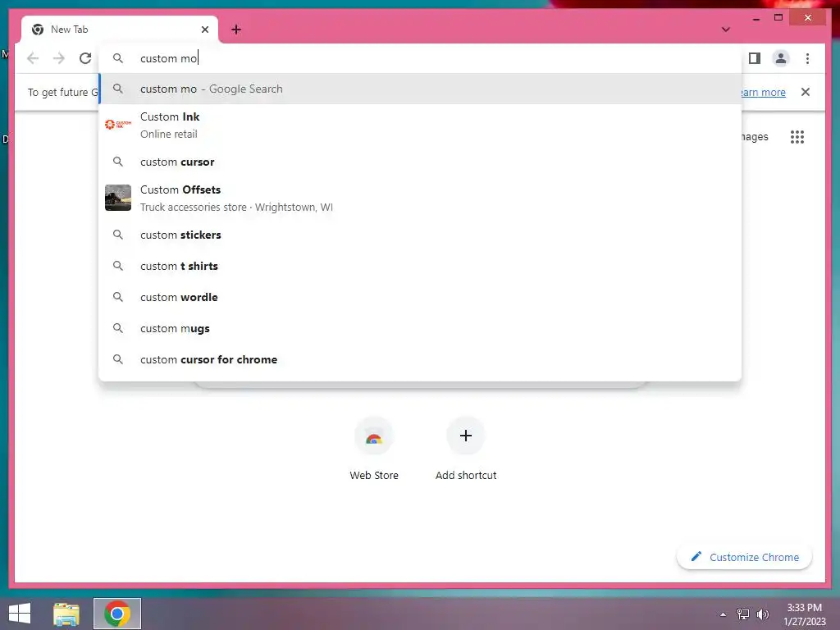Select 'custom mo - Google Search' suggestion
840x630 pixels.
[x=420, y=89]
